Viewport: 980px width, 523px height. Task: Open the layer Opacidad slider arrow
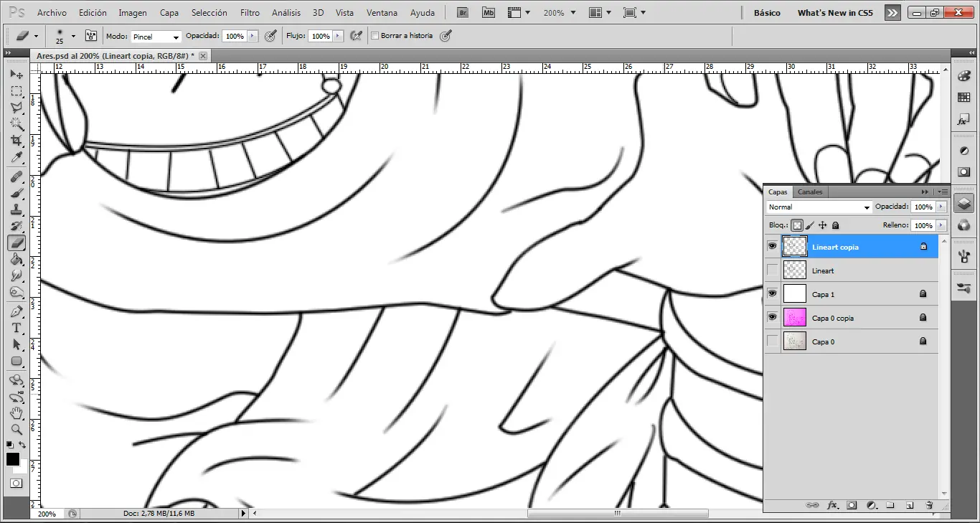941,207
